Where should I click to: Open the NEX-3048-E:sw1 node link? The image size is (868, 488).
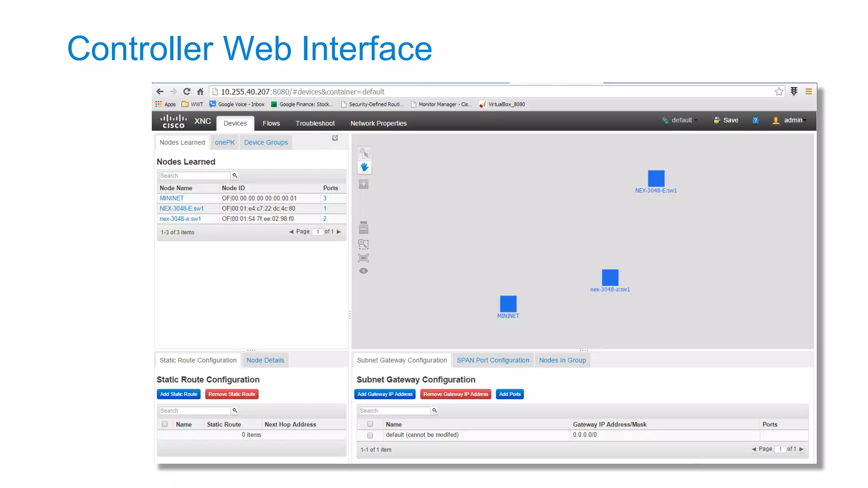coord(181,208)
